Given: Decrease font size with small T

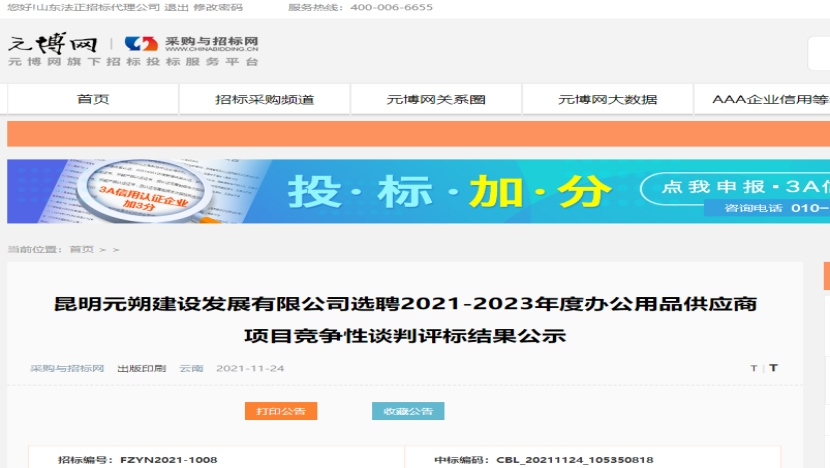Looking at the screenshot, I should coord(754,368).
